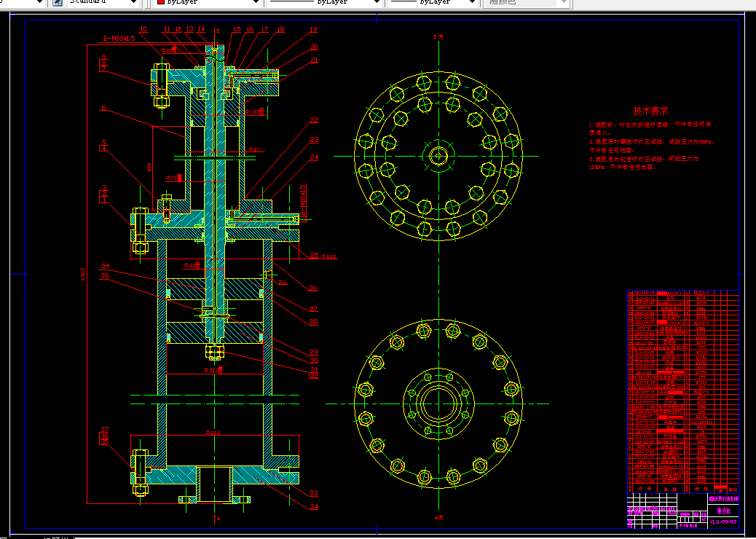Viewport: 756px width, 539px height.
Task: Click the text style icon beside Standard
Action: pos(58,2)
